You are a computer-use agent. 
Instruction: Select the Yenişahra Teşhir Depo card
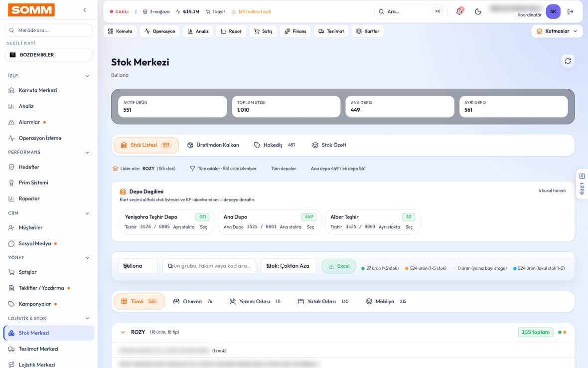click(166, 222)
